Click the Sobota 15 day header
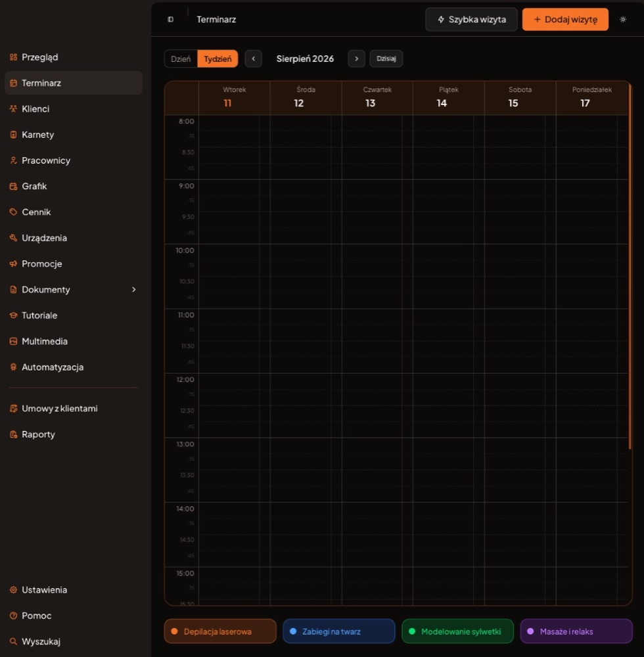The height and width of the screenshot is (657, 644). tap(520, 98)
